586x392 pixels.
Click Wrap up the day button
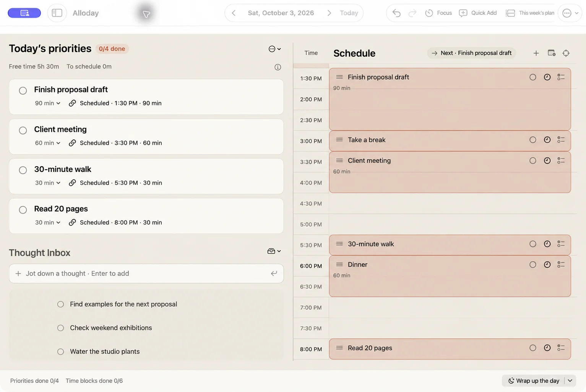tap(534, 381)
